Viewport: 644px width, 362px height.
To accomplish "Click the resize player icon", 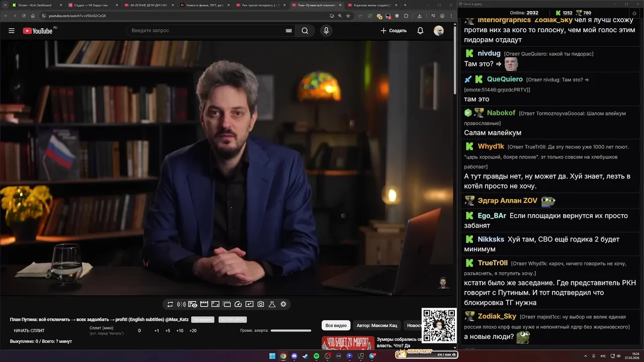I will tap(215, 304).
